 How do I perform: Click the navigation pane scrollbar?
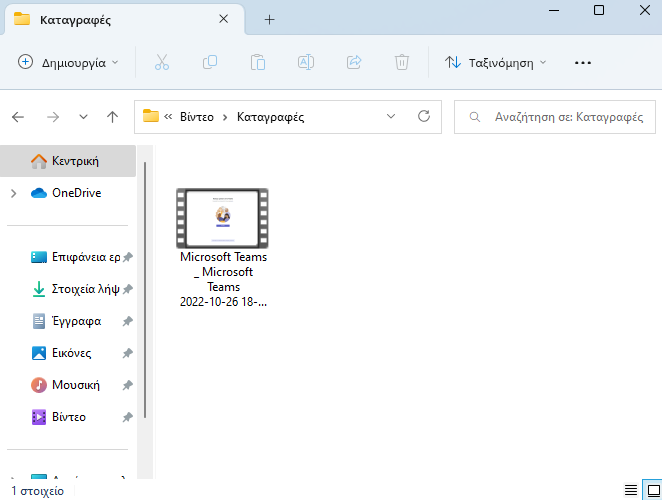(145, 290)
